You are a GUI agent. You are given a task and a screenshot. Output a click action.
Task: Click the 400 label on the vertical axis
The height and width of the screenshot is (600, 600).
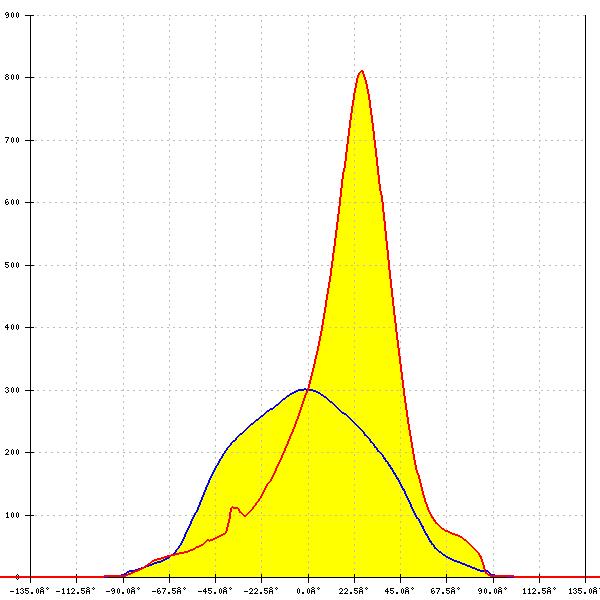click(12, 328)
